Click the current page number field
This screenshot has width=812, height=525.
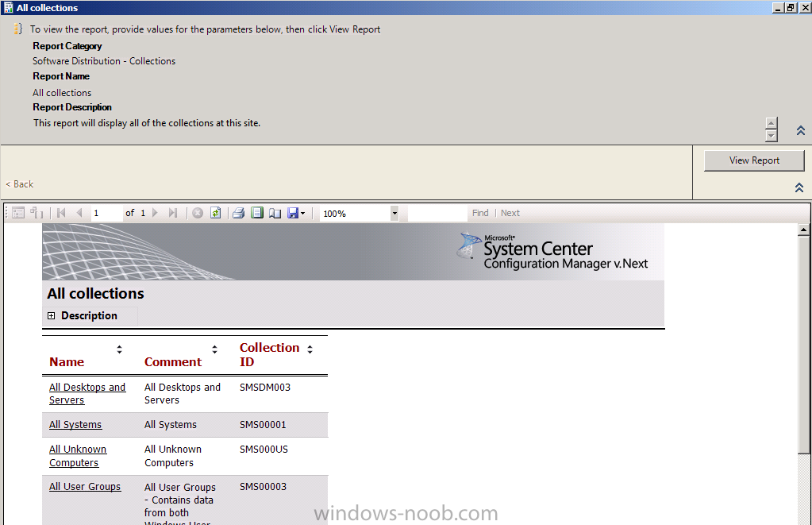[x=106, y=213]
